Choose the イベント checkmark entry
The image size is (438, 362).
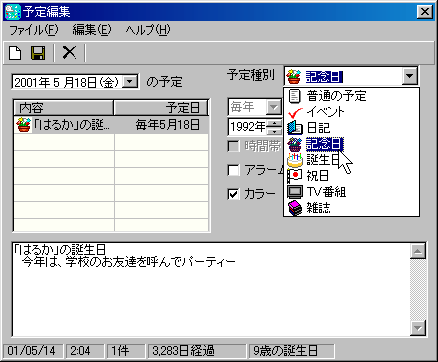351,112
